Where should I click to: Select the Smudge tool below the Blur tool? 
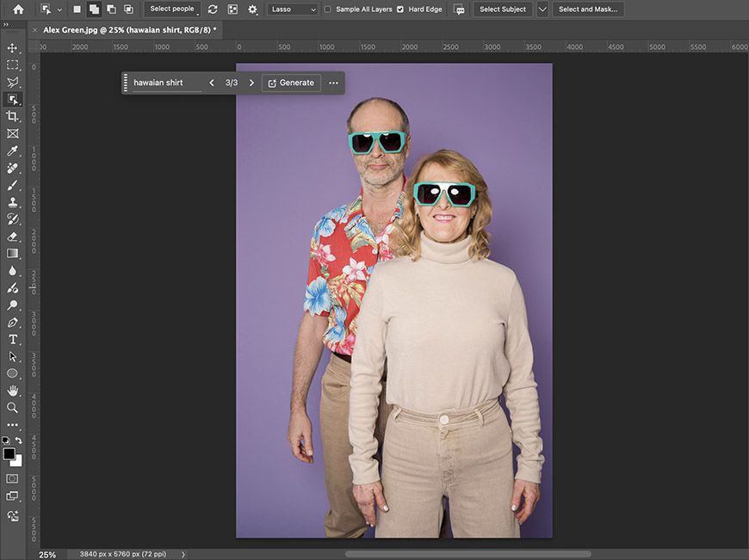coord(12,288)
